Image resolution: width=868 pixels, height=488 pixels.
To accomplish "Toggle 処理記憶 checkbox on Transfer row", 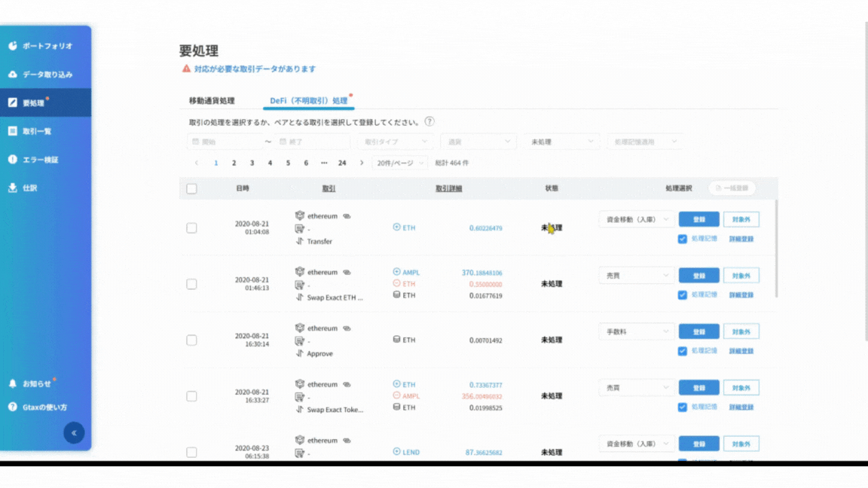I will [x=683, y=239].
